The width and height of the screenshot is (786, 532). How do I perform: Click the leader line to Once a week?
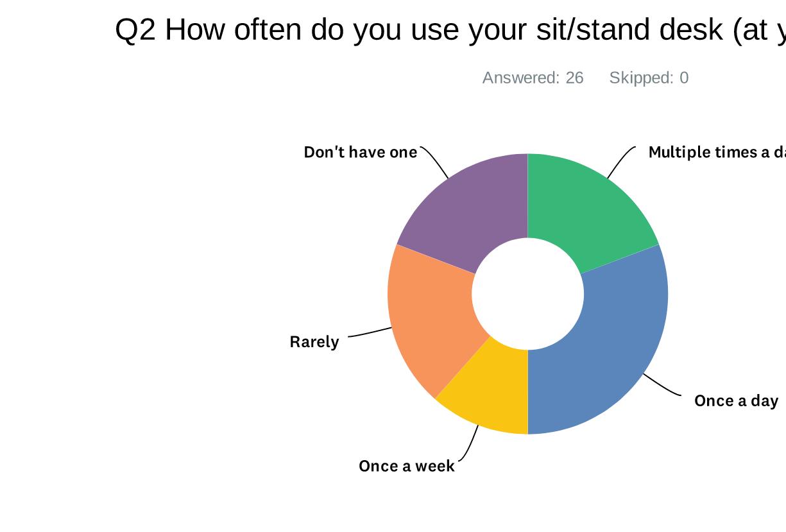coord(470,444)
